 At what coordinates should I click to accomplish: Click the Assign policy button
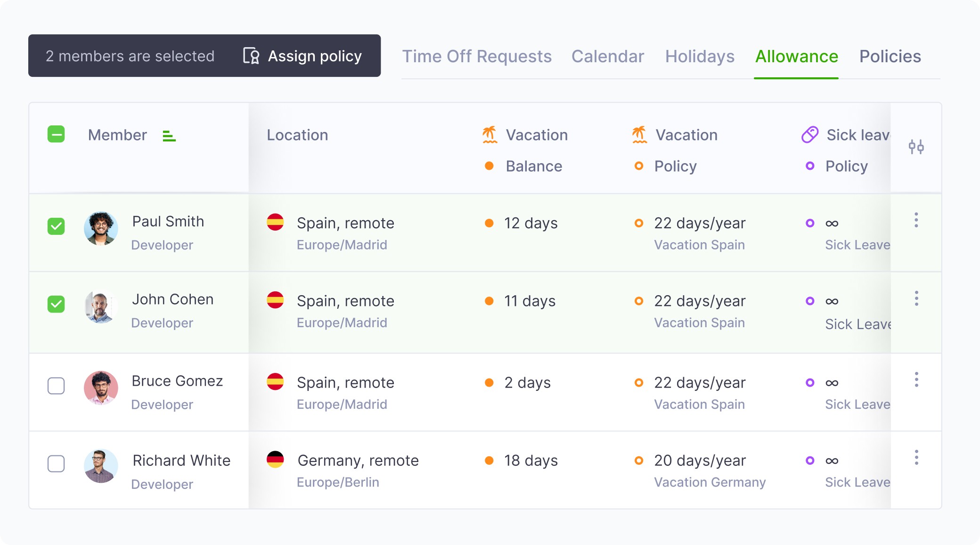point(302,56)
